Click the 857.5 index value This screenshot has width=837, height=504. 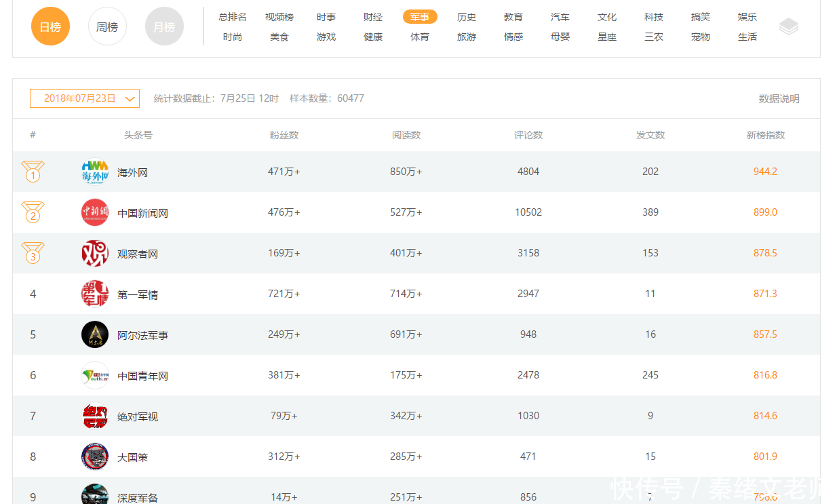tap(765, 334)
